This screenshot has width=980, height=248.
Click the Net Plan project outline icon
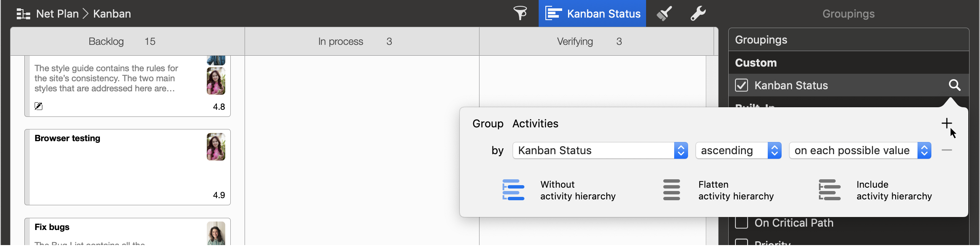coord(23,14)
